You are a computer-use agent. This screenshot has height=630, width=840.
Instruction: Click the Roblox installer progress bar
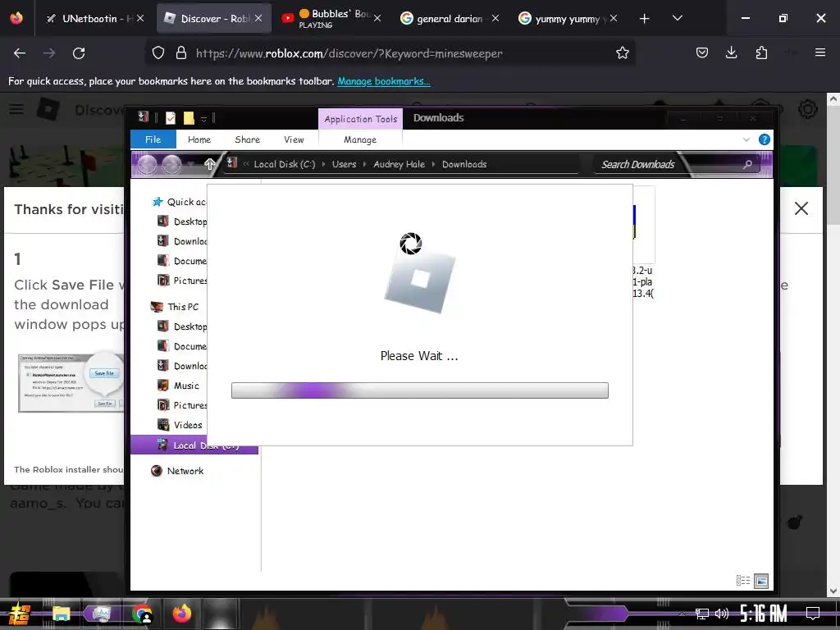click(x=419, y=390)
